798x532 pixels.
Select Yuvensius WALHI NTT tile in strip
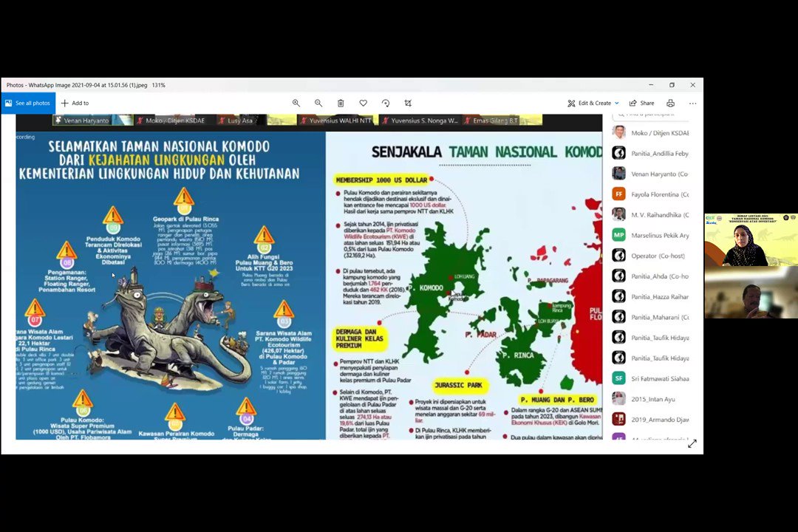(337, 120)
